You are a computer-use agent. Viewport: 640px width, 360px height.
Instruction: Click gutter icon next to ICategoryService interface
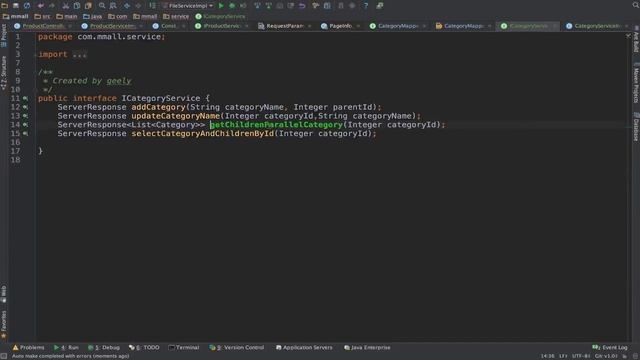coord(26,98)
